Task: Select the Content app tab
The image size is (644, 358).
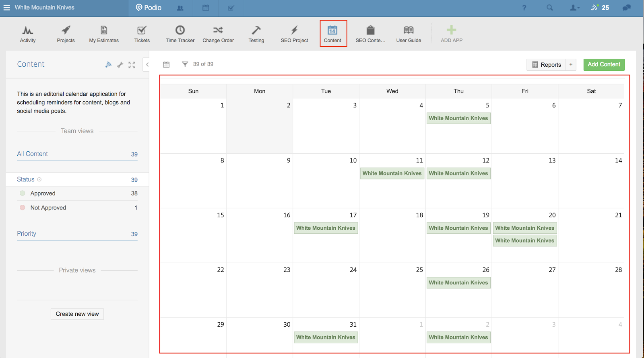Action: [x=333, y=34]
